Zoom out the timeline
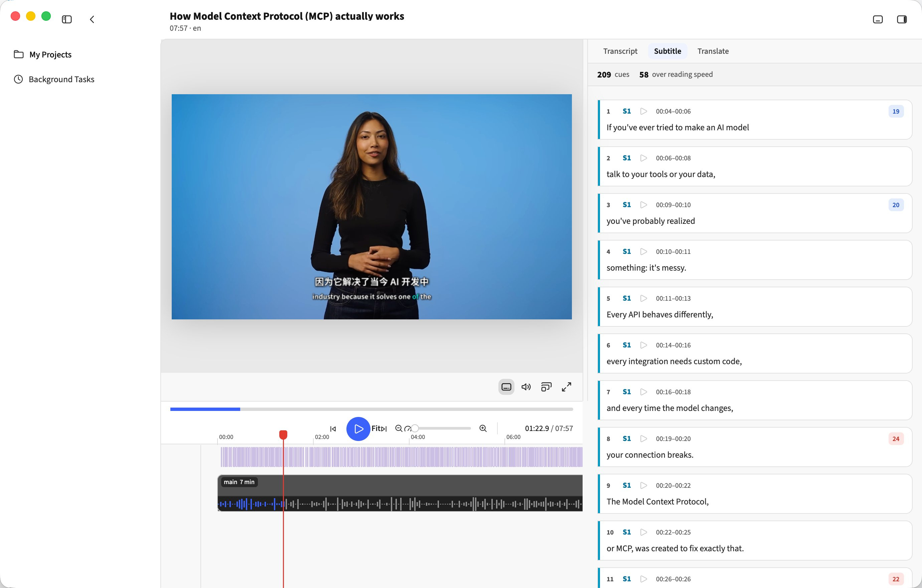This screenshot has width=922, height=588. [x=399, y=428]
